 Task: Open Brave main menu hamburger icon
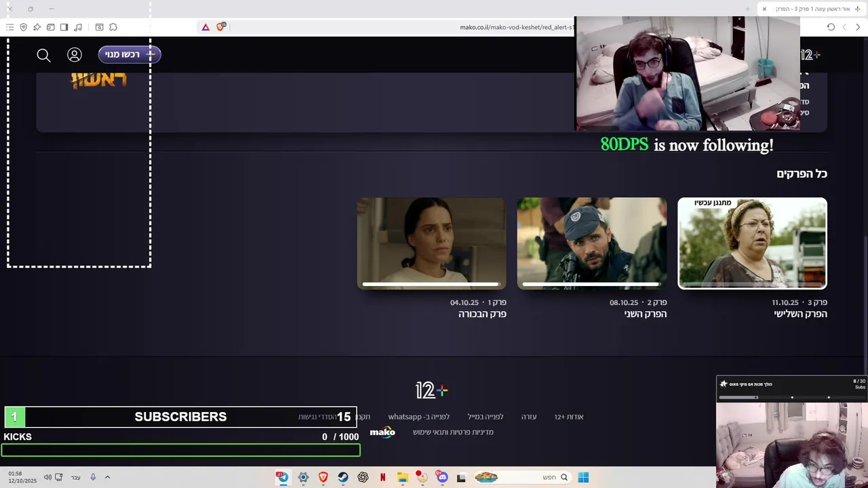9,27
